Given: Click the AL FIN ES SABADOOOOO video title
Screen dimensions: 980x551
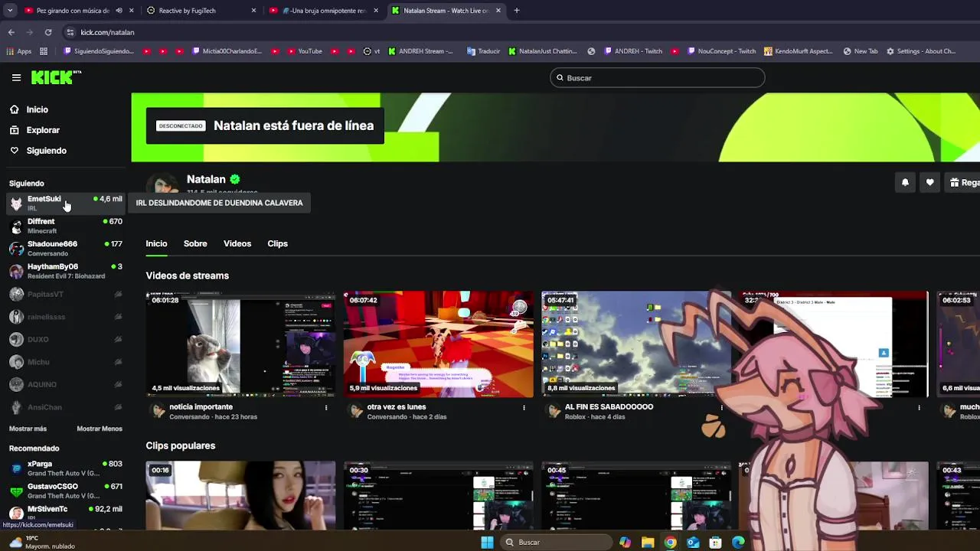Looking at the screenshot, I should (x=609, y=407).
